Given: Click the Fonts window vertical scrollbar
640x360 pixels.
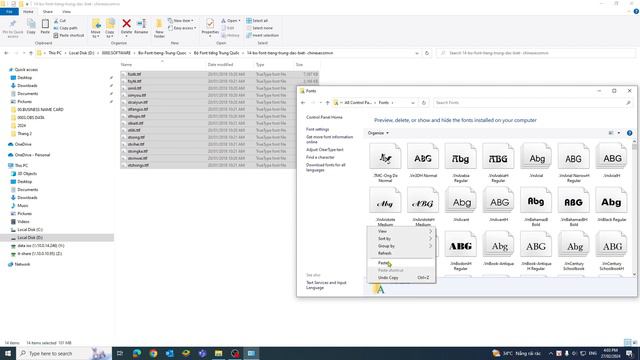Looking at the screenshot, I should [634, 208].
